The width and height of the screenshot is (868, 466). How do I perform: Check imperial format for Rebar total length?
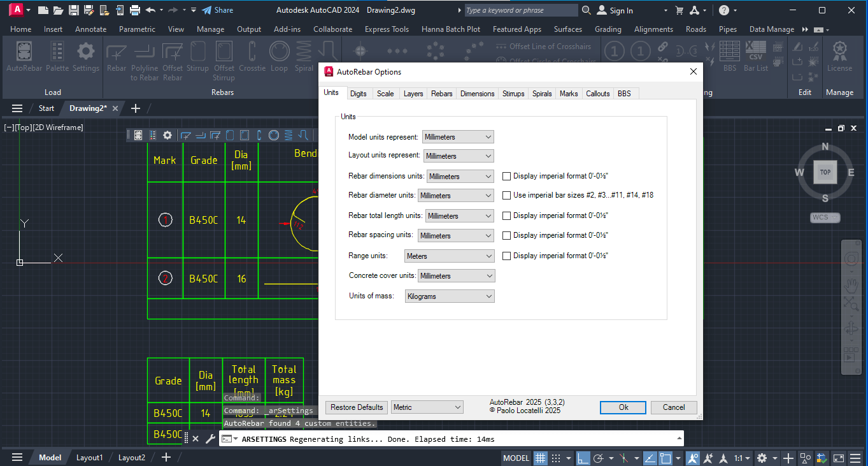click(x=507, y=215)
